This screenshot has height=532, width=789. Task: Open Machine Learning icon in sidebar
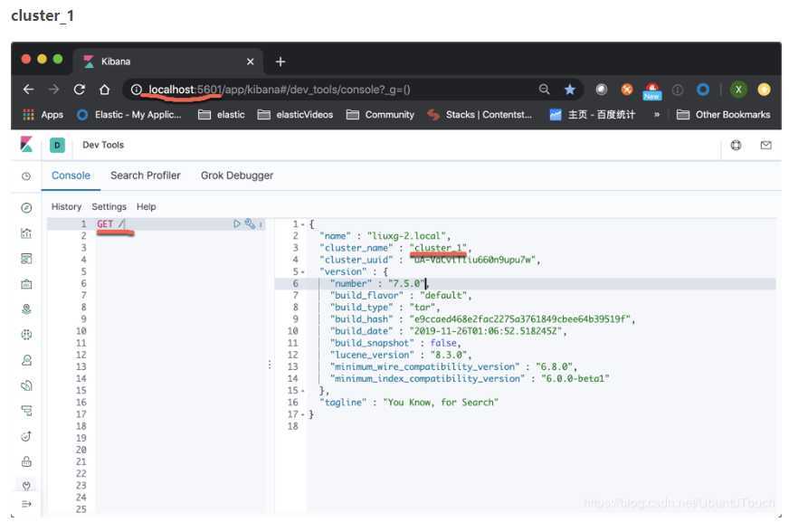(x=26, y=334)
